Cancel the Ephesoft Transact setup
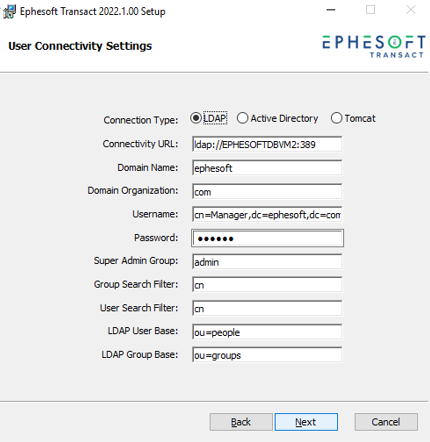The width and height of the screenshot is (430, 442). [386, 422]
